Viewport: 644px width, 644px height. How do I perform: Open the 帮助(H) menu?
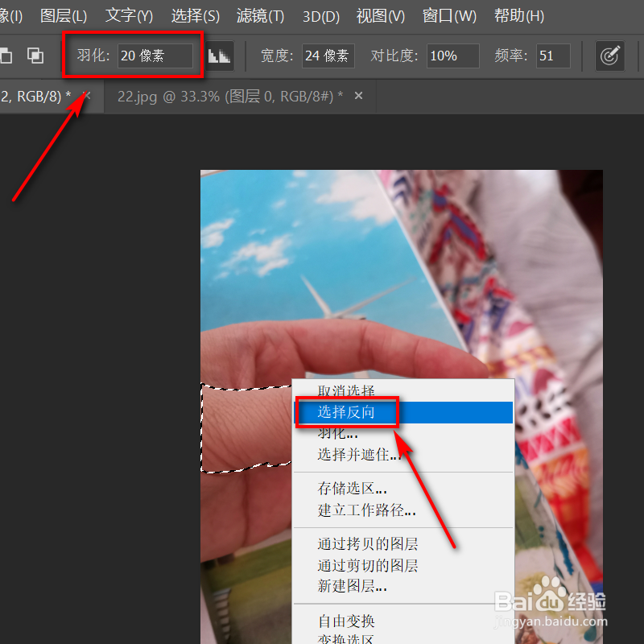[518, 16]
